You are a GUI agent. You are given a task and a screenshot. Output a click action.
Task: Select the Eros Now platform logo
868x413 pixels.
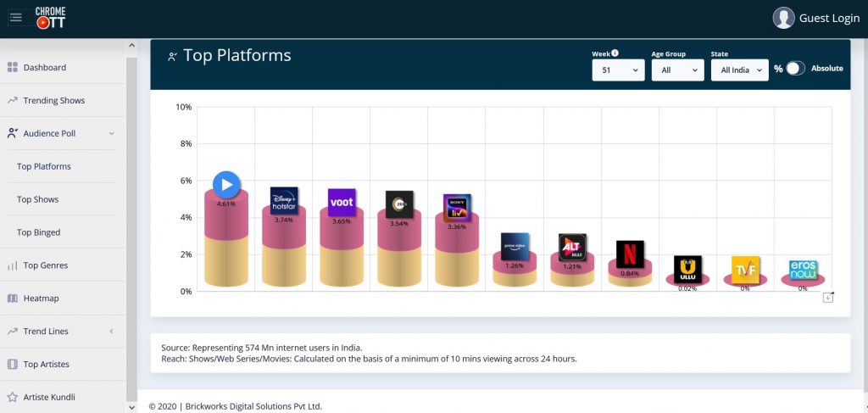click(x=802, y=270)
